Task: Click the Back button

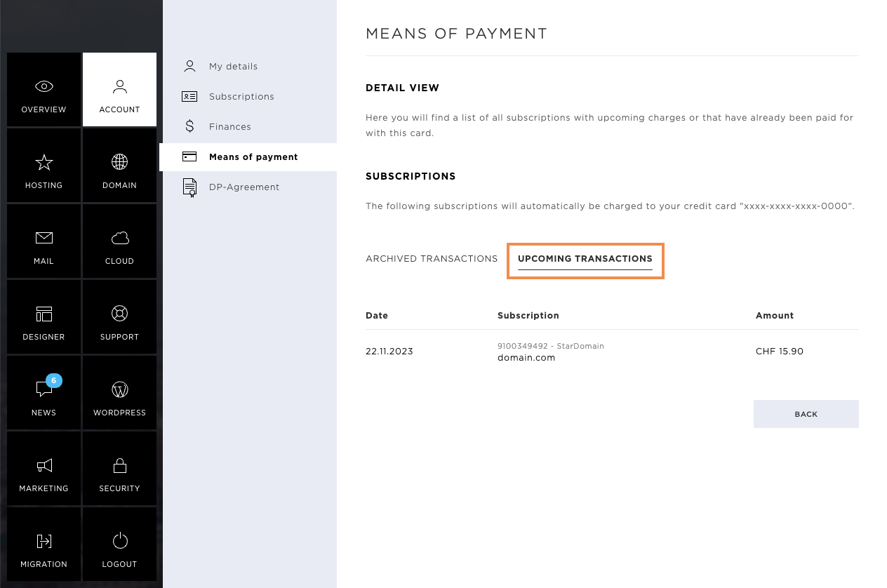Action: click(806, 414)
